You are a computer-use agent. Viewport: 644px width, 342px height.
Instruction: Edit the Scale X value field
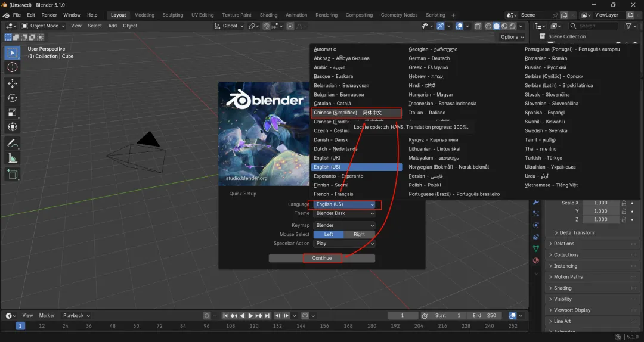coord(600,203)
